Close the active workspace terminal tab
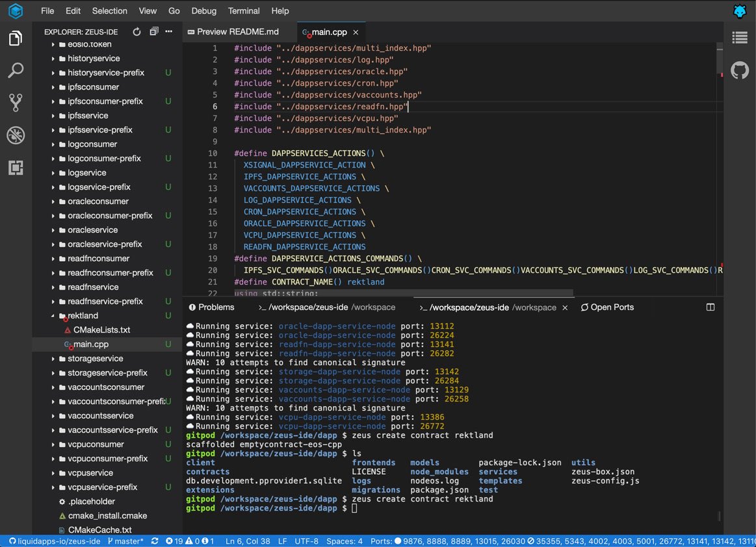 click(x=565, y=308)
